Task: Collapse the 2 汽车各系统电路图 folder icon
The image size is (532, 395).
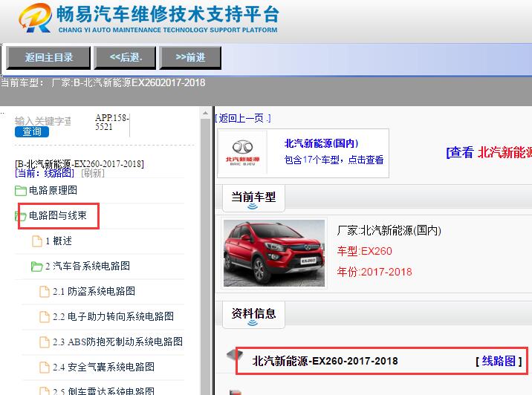Action: (x=36, y=266)
